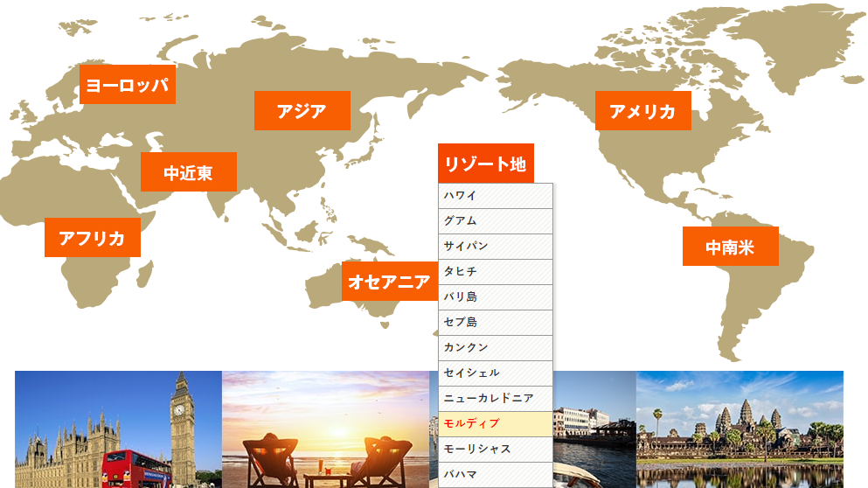
Task: Open the ヨーロッパ region button
Action: pyautogui.click(x=127, y=85)
